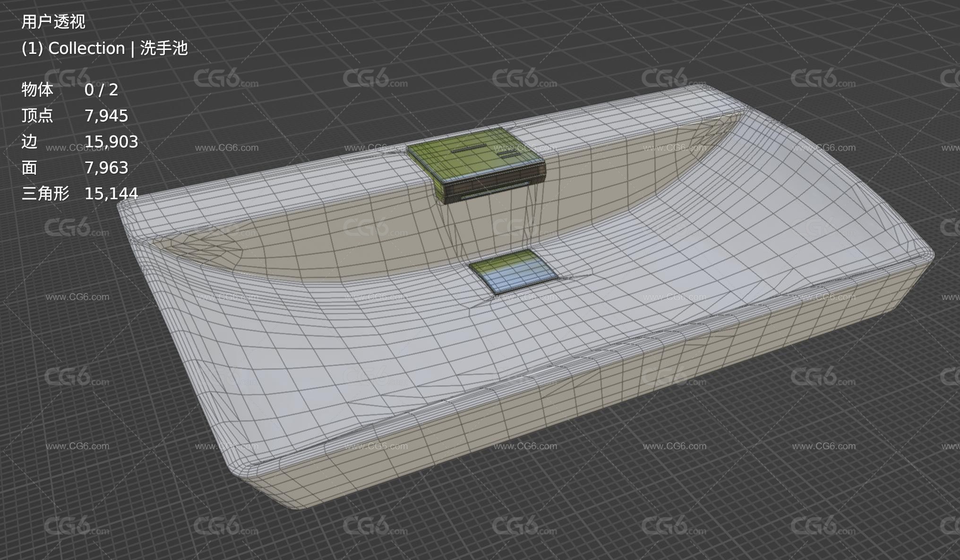Click the '物体' statistics label

coord(37,90)
